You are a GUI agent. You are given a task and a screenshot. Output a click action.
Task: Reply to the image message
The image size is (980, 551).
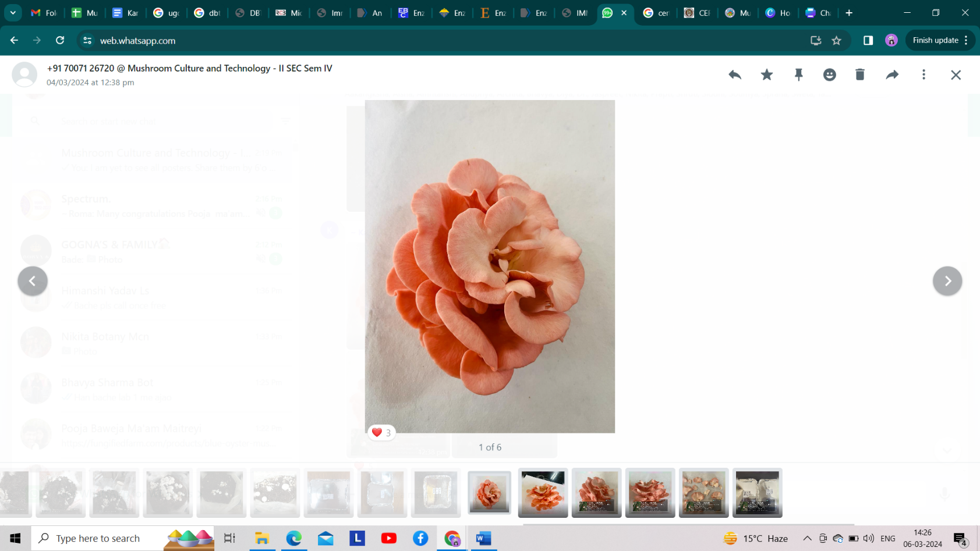(x=735, y=74)
